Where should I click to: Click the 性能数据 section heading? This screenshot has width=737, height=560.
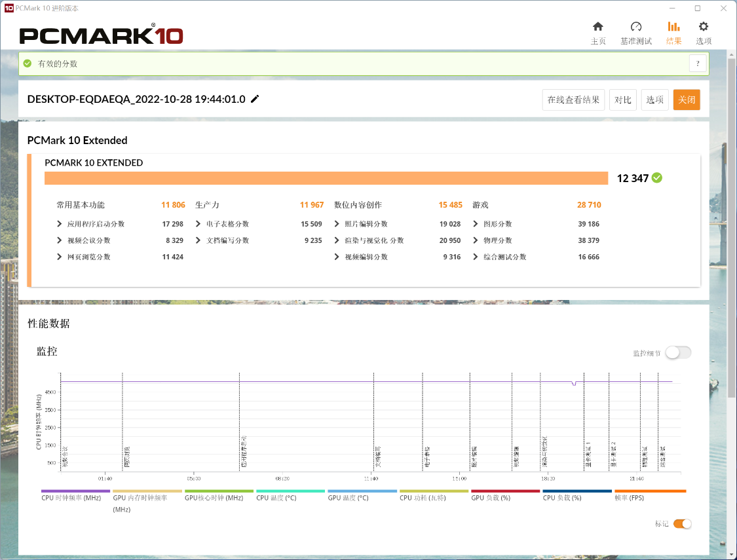click(48, 323)
